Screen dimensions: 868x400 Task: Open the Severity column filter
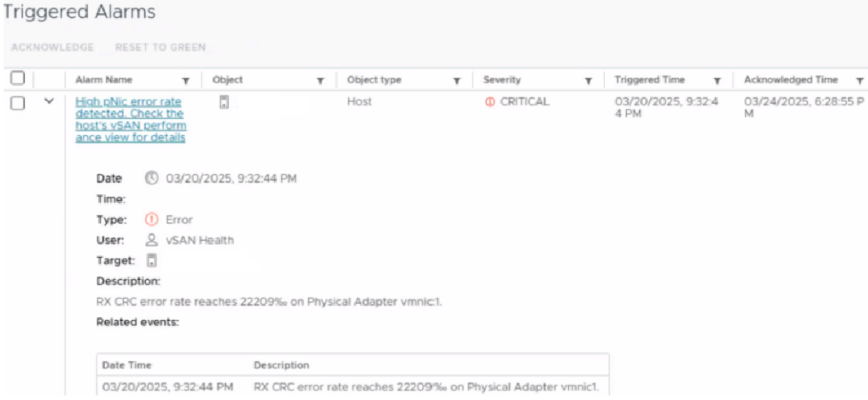coord(588,81)
